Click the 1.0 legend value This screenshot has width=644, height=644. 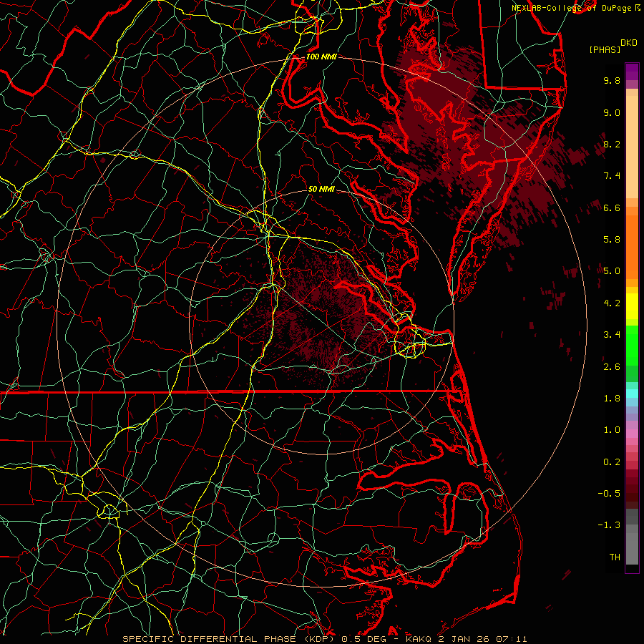click(x=612, y=430)
